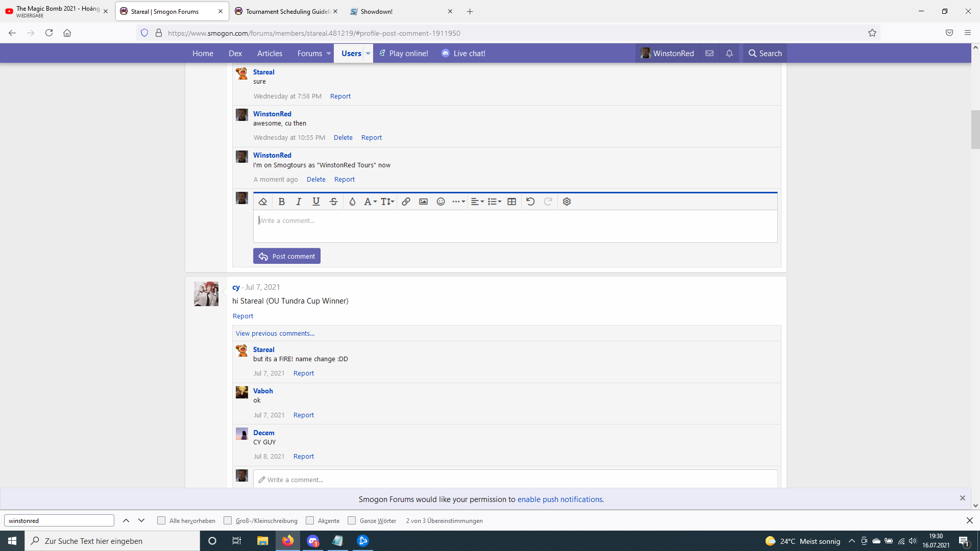The width and height of the screenshot is (980, 551).
Task: Open the Smilies picker icon
Action: [x=441, y=202]
